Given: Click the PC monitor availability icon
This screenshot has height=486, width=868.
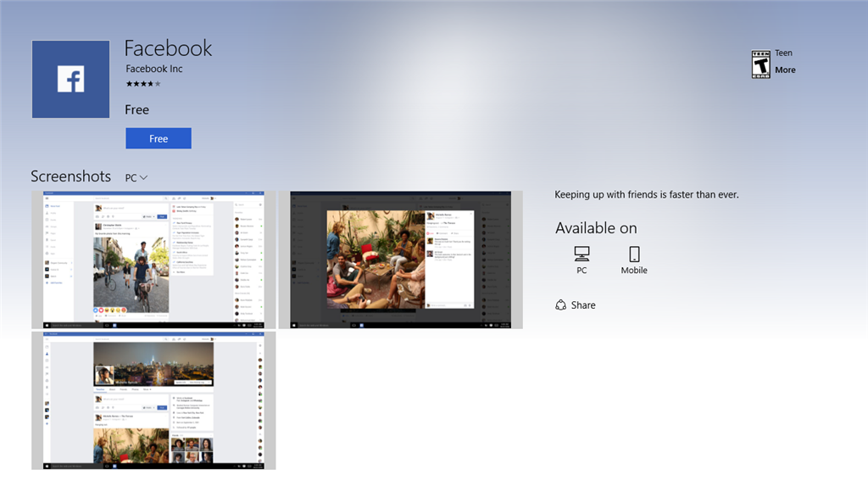Looking at the screenshot, I should (x=581, y=254).
